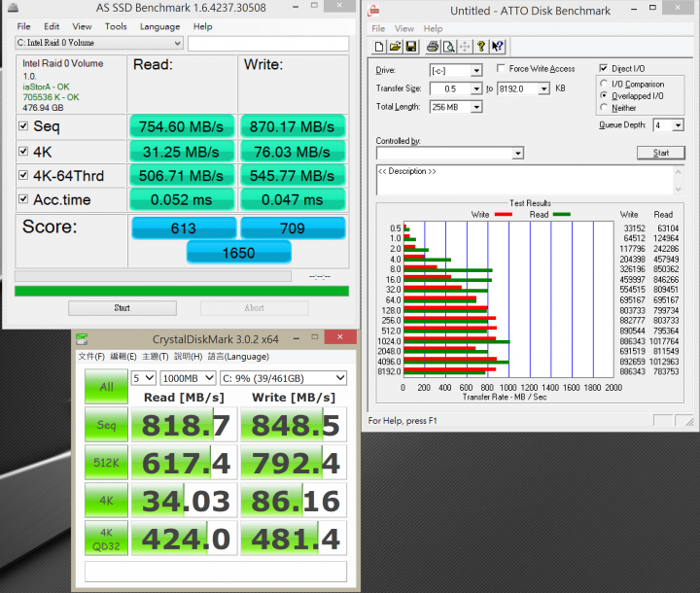Click the Save floppy icon in ATTO toolbar
700x593 pixels.
point(410,47)
